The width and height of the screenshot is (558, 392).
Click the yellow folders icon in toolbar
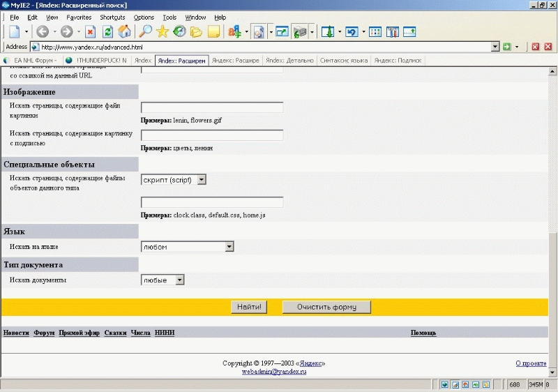(x=196, y=31)
